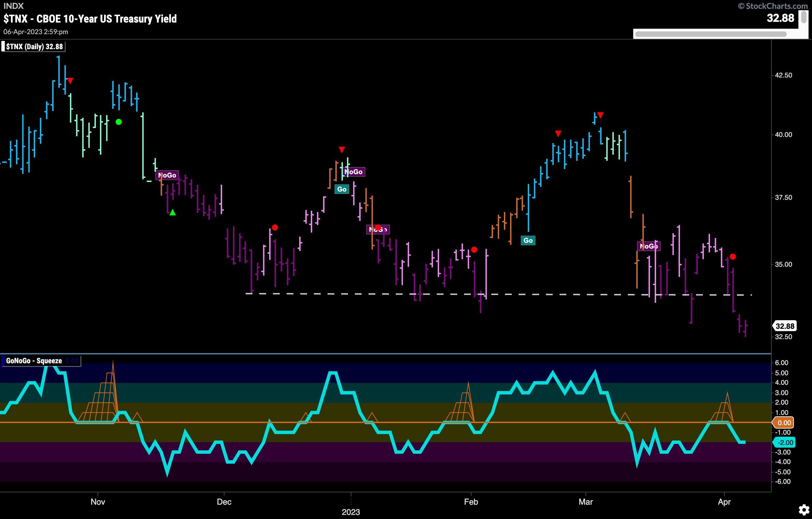Click the red down-triangle marker in late December
This screenshot has height=519, width=812.
pyautogui.click(x=342, y=150)
